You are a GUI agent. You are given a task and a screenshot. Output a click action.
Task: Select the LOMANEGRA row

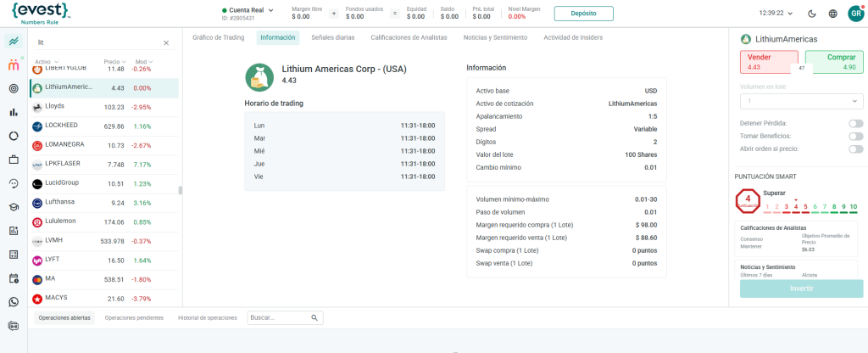click(x=104, y=145)
